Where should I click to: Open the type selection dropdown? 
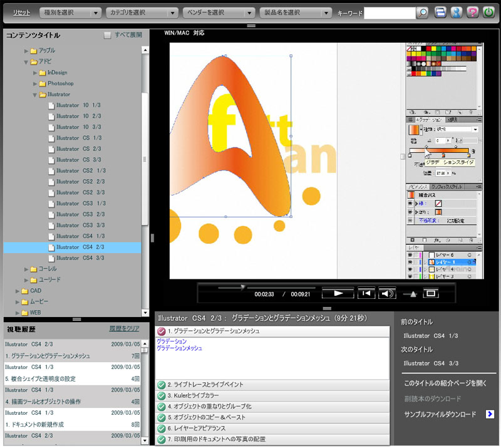[70, 13]
